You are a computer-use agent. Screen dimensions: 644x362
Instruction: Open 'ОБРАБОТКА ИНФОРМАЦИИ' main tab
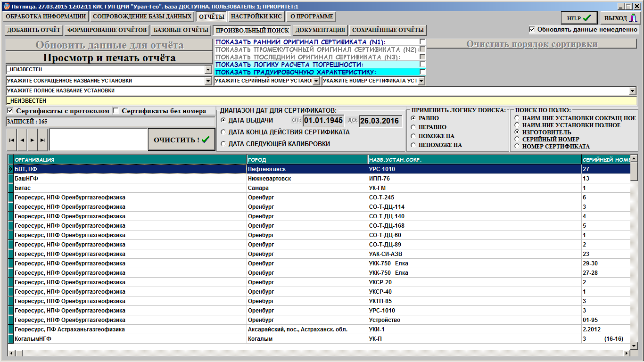point(46,16)
